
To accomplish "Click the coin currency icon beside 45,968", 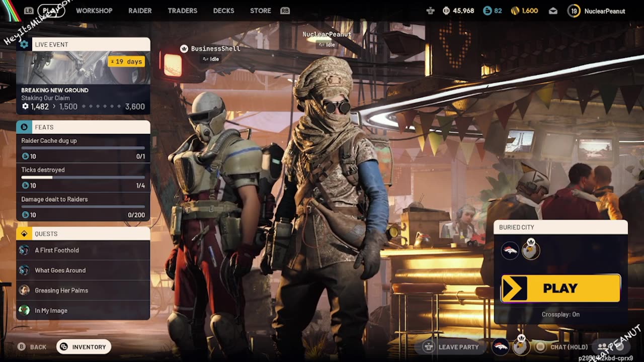I will pyautogui.click(x=446, y=11).
